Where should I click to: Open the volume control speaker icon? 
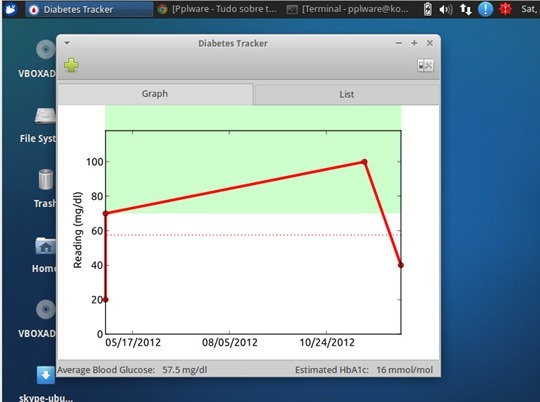click(446, 9)
